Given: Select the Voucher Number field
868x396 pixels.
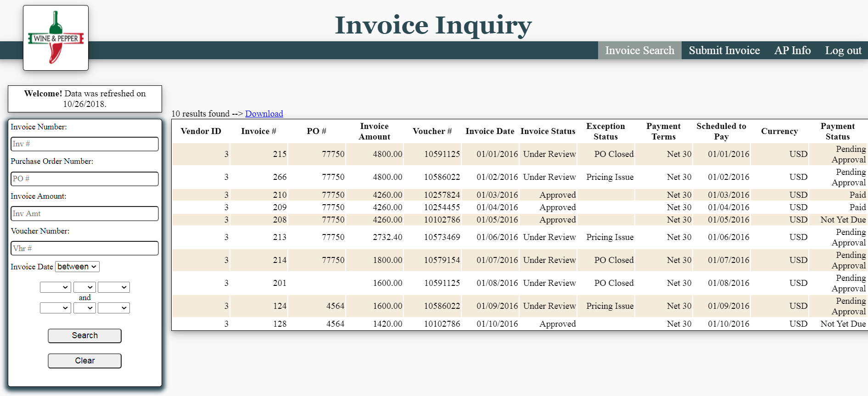Looking at the screenshot, I should 84,249.
